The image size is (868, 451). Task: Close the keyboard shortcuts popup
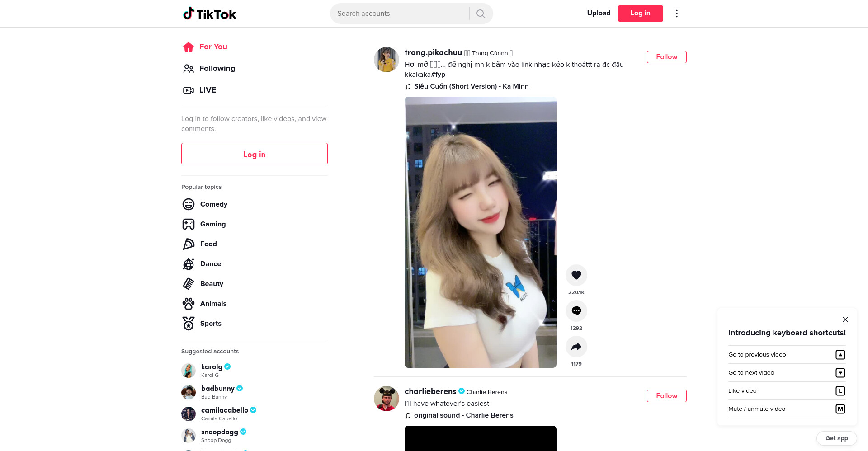tap(845, 319)
